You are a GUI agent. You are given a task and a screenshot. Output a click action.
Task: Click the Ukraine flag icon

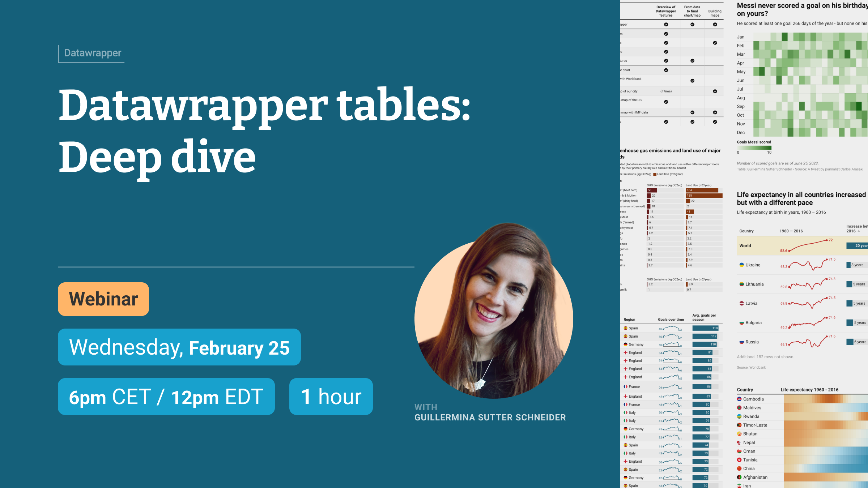point(741,265)
